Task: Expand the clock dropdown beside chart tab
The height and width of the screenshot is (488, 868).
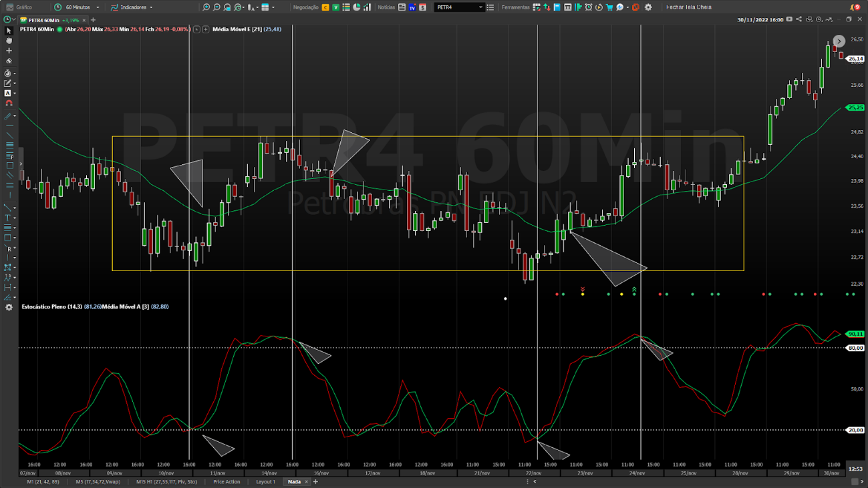Action: (x=14, y=20)
